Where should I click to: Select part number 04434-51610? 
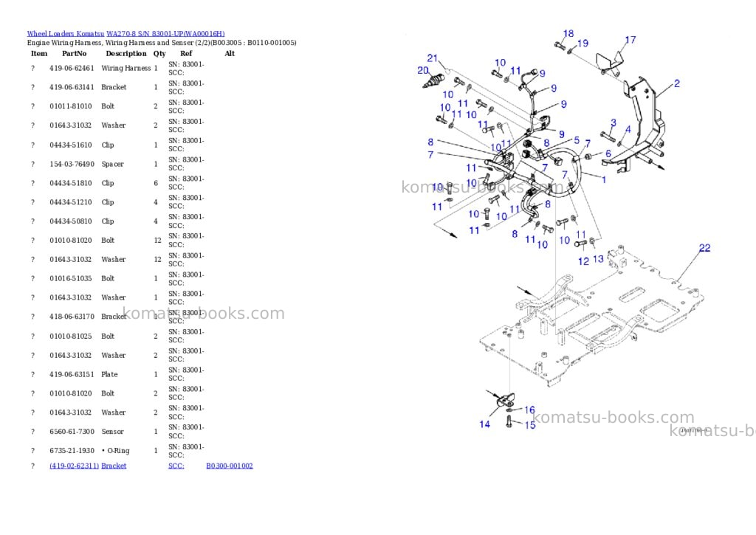[70, 145]
